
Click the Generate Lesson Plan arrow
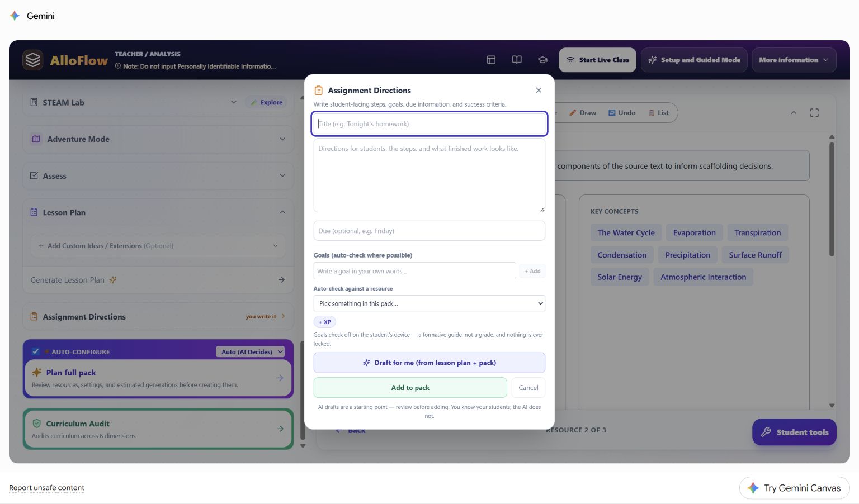(281, 279)
